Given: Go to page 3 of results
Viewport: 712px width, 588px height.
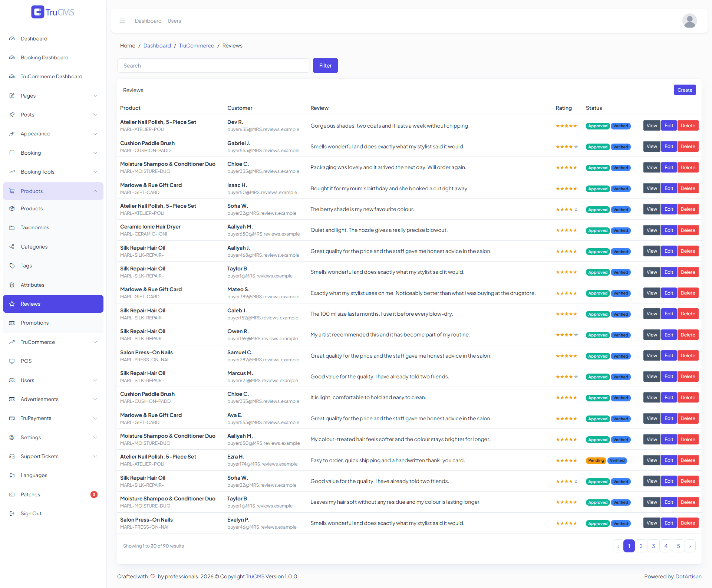Looking at the screenshot, I should (x=653, y=546).
